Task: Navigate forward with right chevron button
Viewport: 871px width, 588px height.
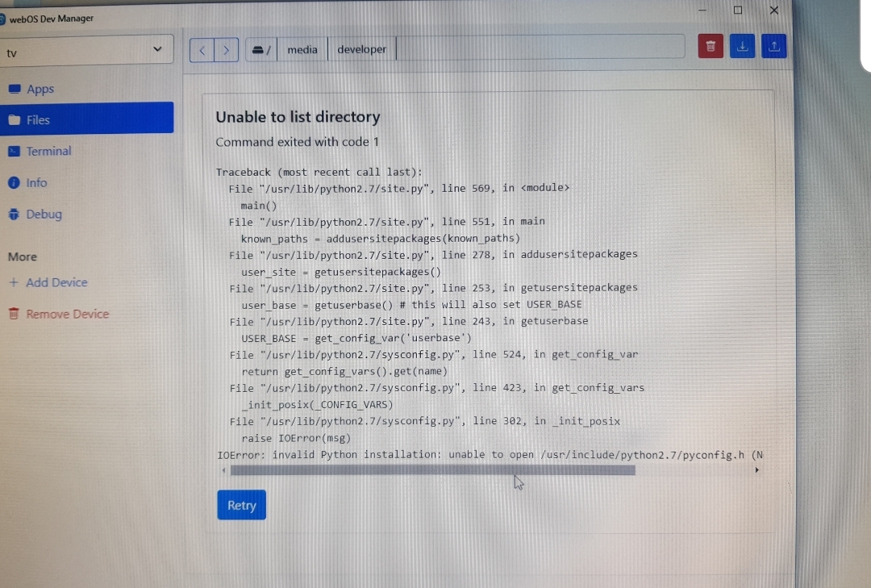Action: [227, 50]
